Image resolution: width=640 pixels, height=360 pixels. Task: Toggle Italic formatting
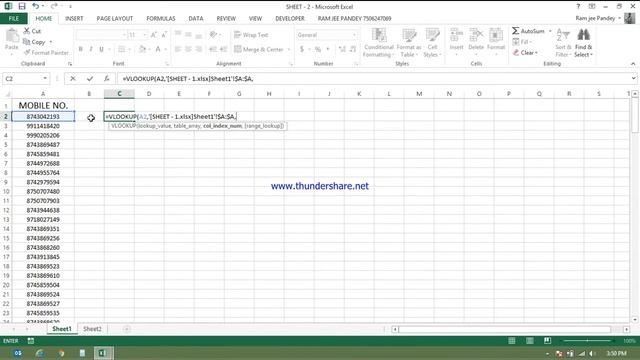coord(91,49)
